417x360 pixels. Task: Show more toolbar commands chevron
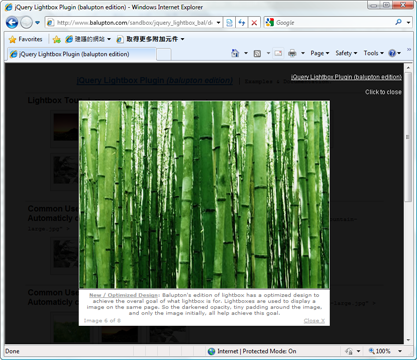pos(409,50)
